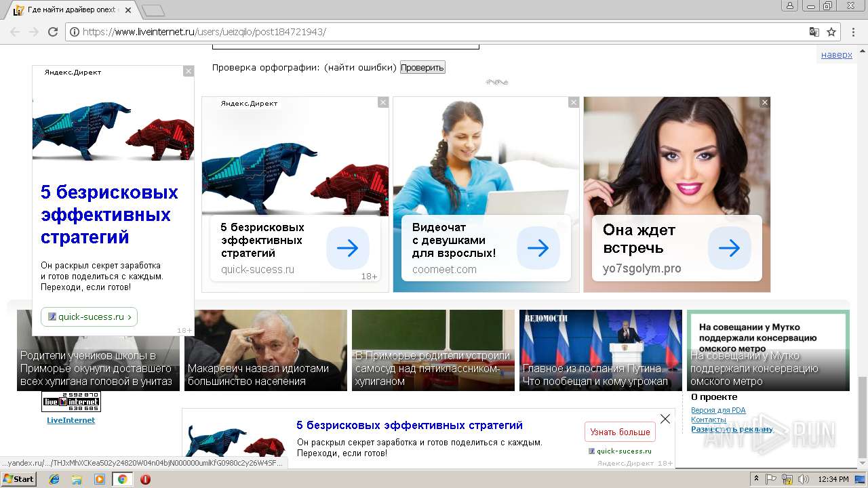Close the 'Она ждет встреч' ad
Screen dimensions: 868x488
point(765,102)
